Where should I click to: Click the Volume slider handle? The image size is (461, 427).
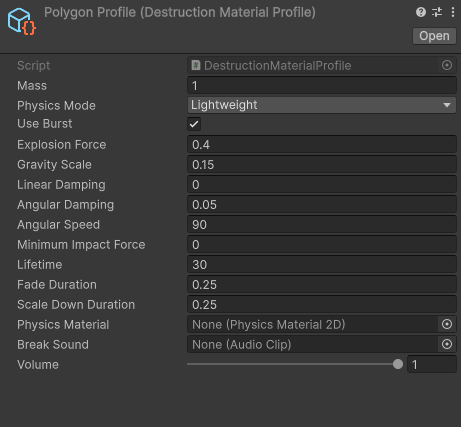coord(398,364)
